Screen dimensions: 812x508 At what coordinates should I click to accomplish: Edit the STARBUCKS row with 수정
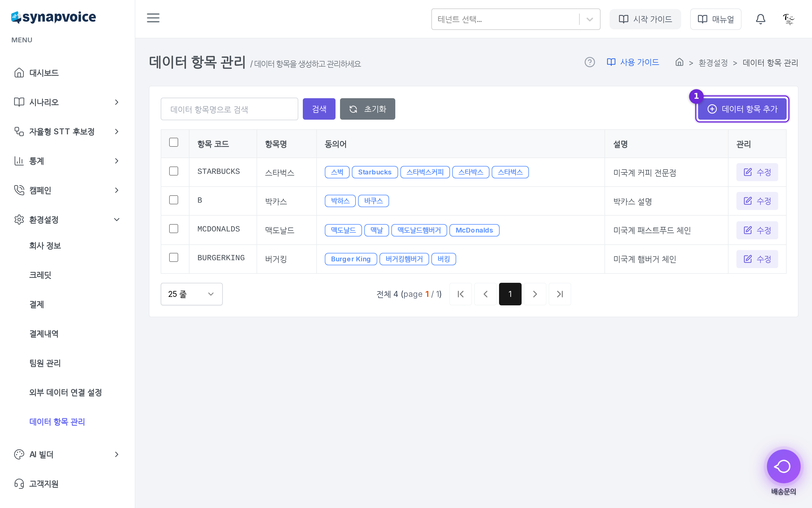click(757, 172)
